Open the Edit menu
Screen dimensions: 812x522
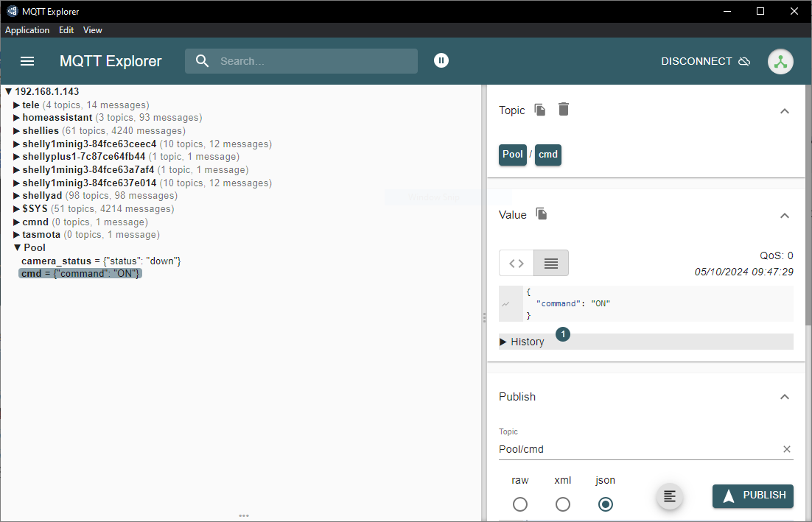point(66,30)
